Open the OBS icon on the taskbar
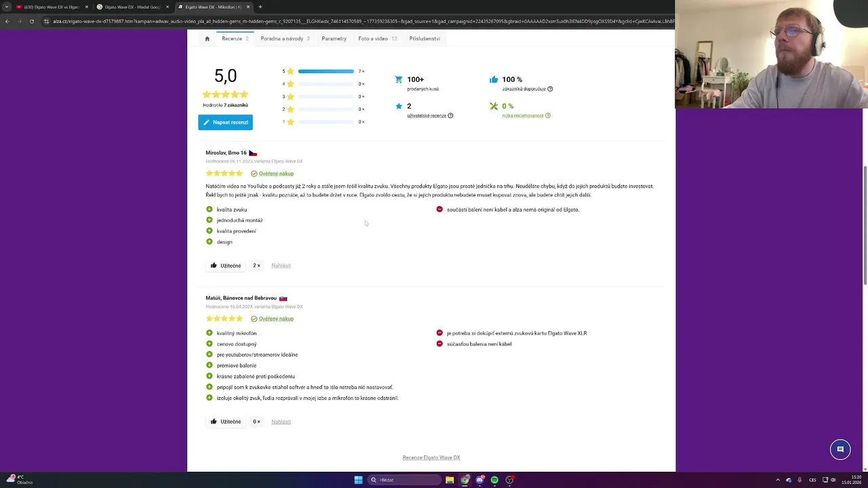868x488 pixels. click(x=509, y=480)
